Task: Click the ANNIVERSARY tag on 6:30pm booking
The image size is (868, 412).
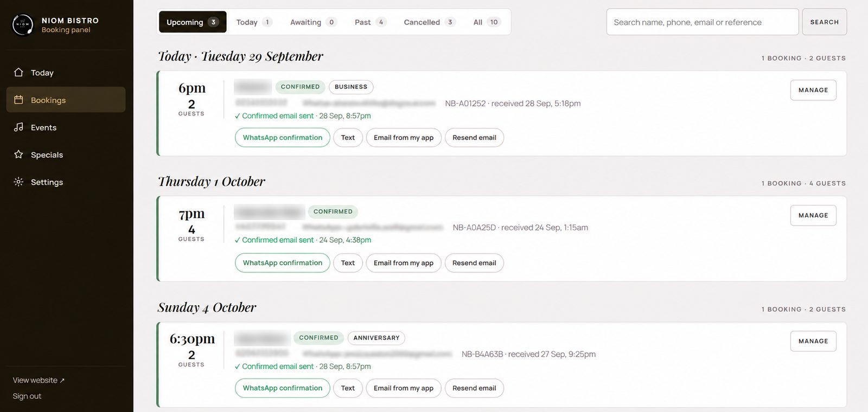Action: click(376, 338)
